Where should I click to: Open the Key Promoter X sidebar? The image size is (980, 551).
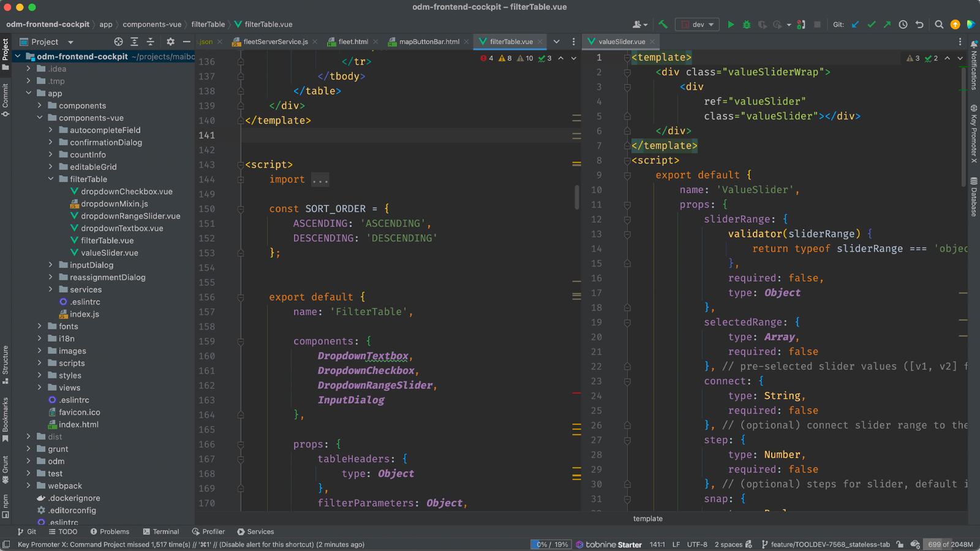point(973,134)
